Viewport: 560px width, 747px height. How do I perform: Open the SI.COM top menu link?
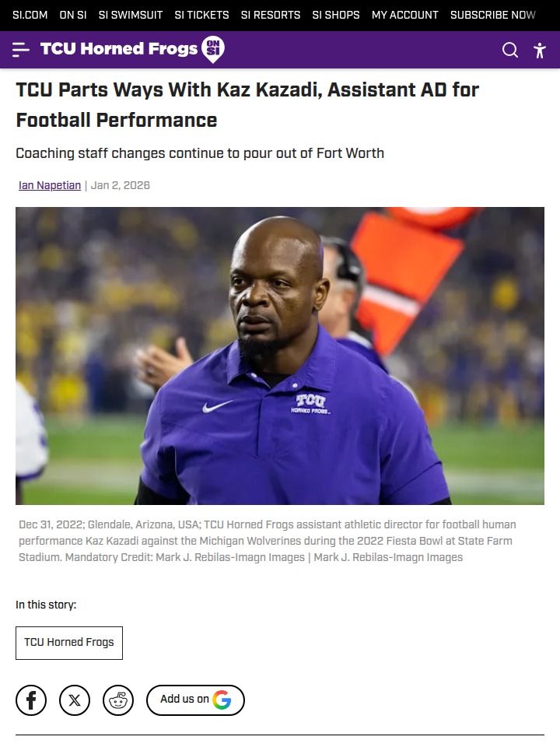pyautogui.click(x=30, y=15)
